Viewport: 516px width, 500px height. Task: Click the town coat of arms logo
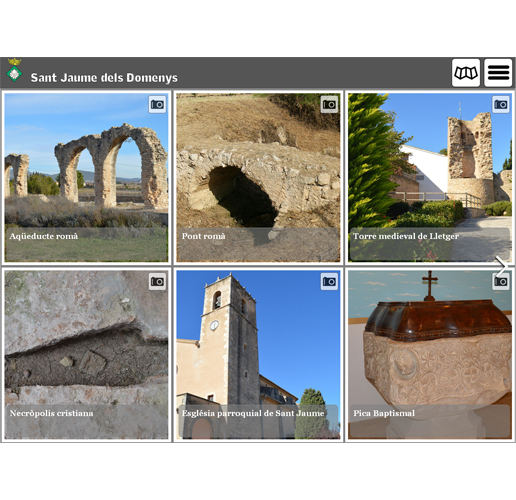14,70
